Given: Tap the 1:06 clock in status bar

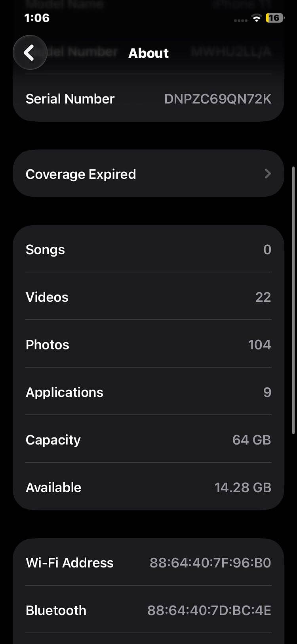Looking at the screenshot, I should [37, 18].
